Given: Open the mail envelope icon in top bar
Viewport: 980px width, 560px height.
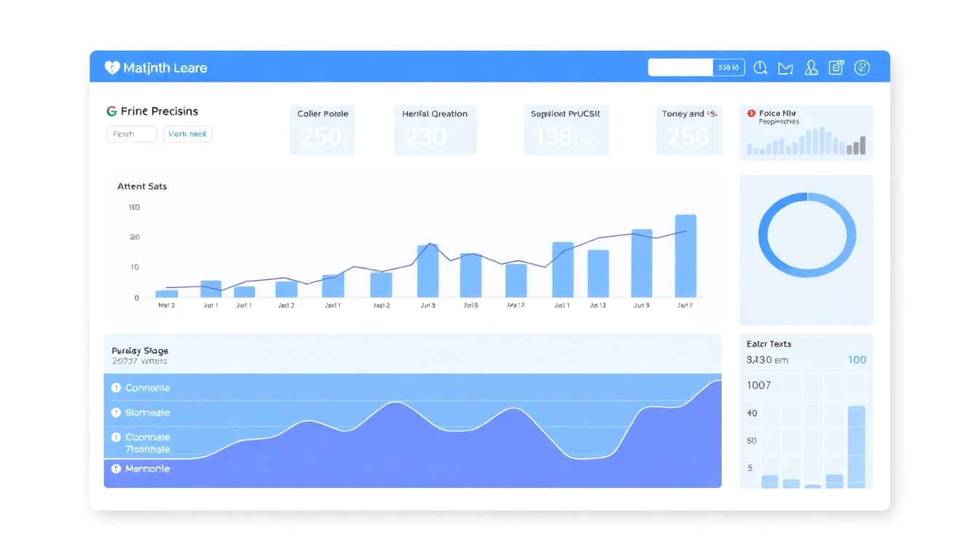Looking at the screenshot, I should coord(785,67).
